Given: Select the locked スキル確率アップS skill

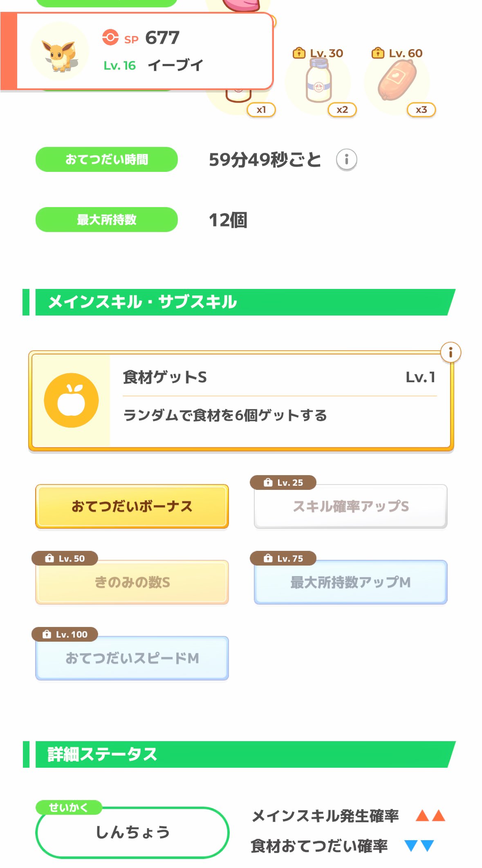Looking at the screenshot, I should click(x=350, y=507).
